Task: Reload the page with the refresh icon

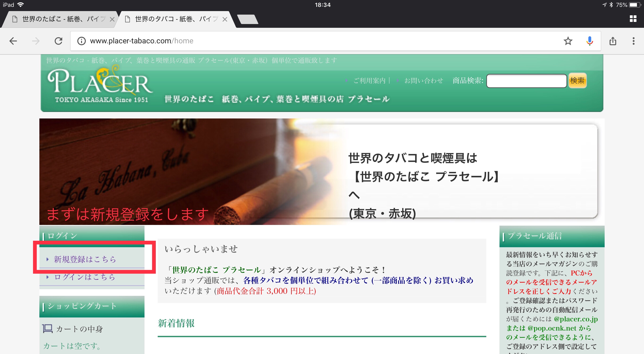Action: (x=58, y=41)
